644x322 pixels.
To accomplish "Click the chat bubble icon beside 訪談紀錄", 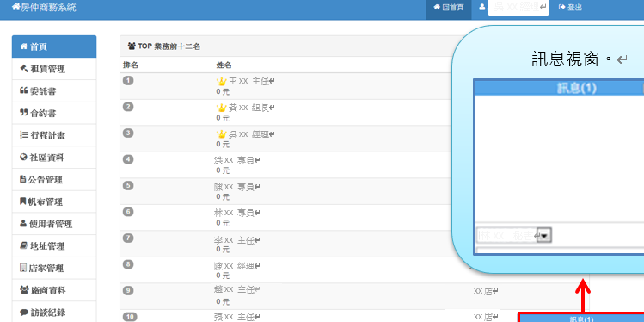I will coord(24,313).
